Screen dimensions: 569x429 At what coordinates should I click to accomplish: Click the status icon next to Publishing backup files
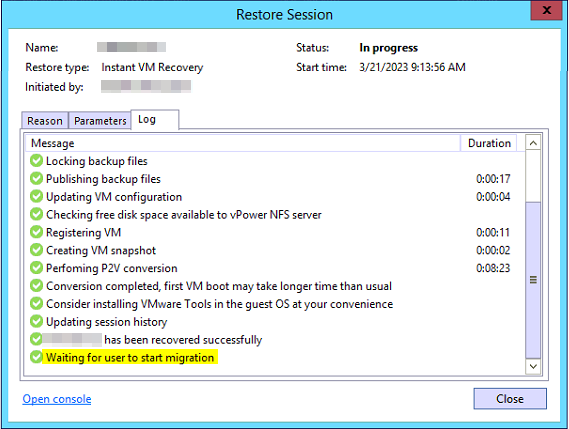coord(36,179)
